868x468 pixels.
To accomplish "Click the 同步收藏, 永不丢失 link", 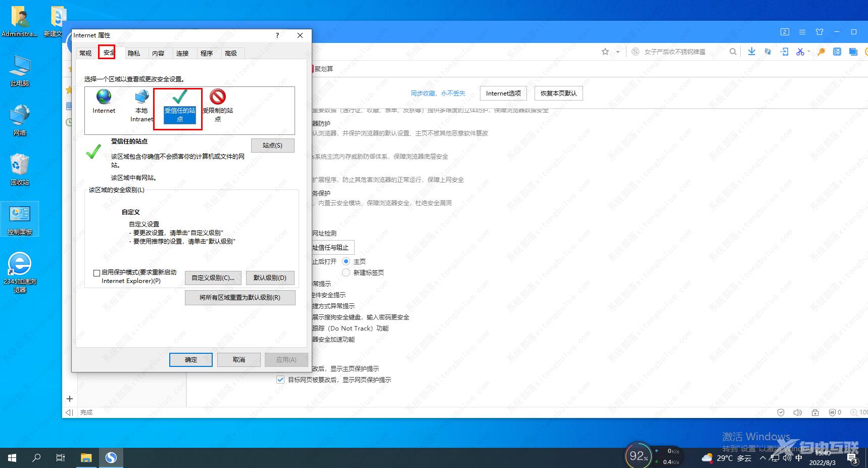I will click(438, 93).
